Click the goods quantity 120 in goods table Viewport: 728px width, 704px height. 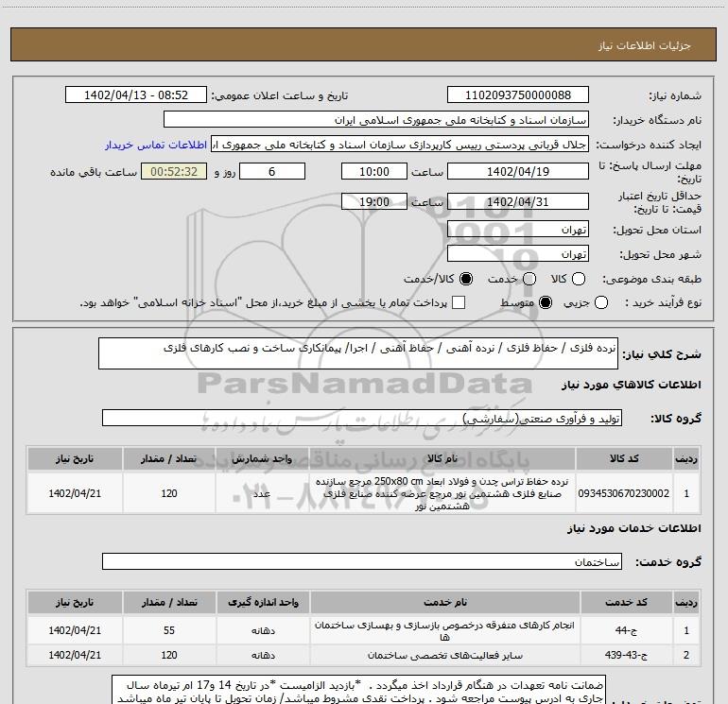click(x=169, y=493)
